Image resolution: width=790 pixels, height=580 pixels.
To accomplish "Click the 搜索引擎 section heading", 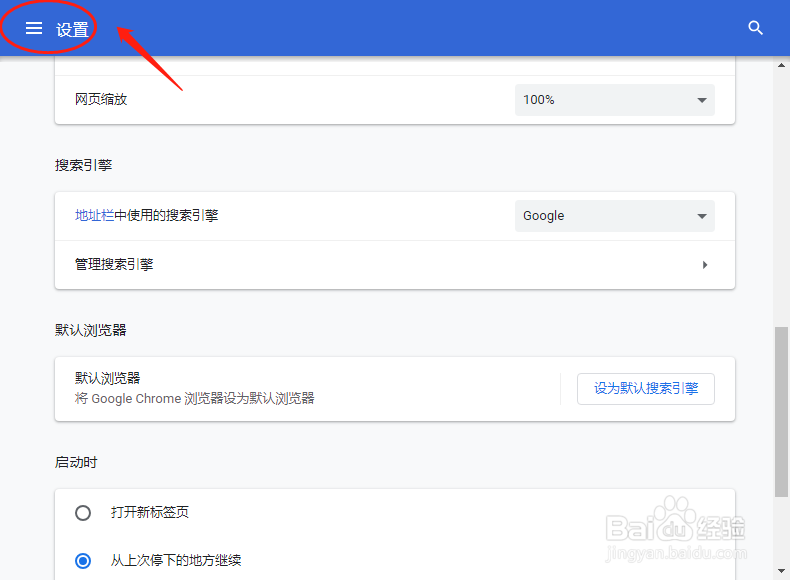I will (84, 165).
